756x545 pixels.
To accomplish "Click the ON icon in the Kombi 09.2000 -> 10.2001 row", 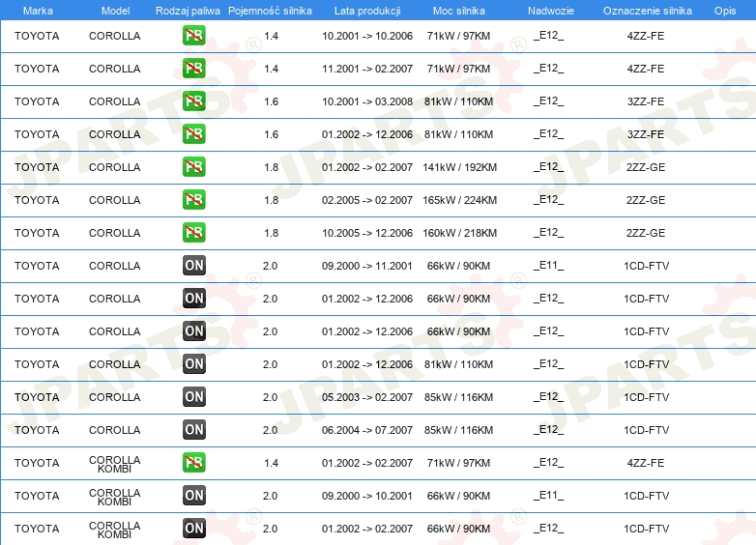I will tap(194, 495).
